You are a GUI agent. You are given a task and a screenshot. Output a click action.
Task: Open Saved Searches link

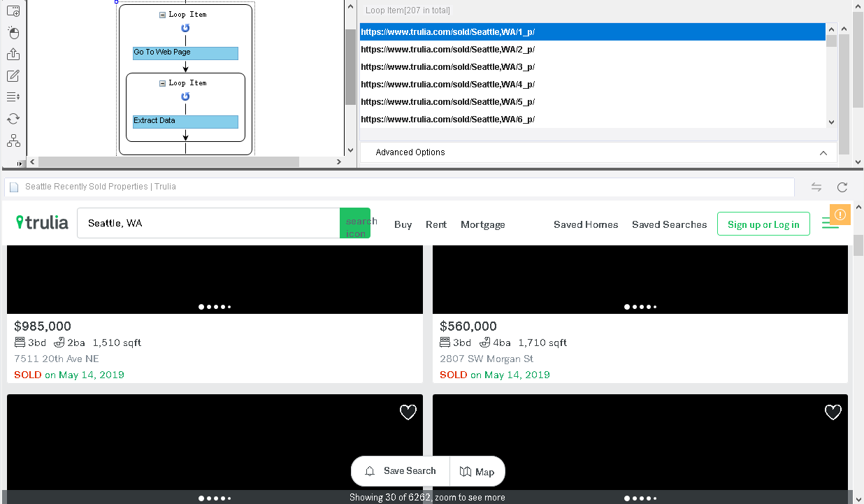[670, 224]
